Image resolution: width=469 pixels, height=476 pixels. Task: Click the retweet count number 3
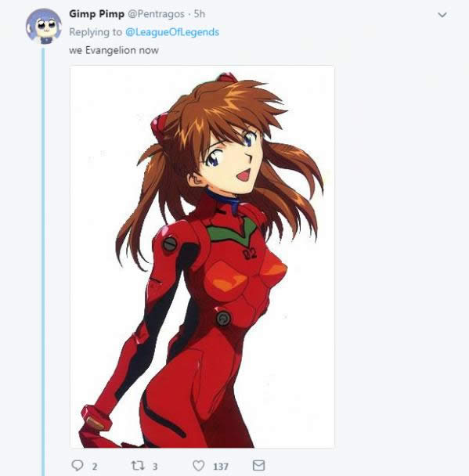tap(155, 467)
